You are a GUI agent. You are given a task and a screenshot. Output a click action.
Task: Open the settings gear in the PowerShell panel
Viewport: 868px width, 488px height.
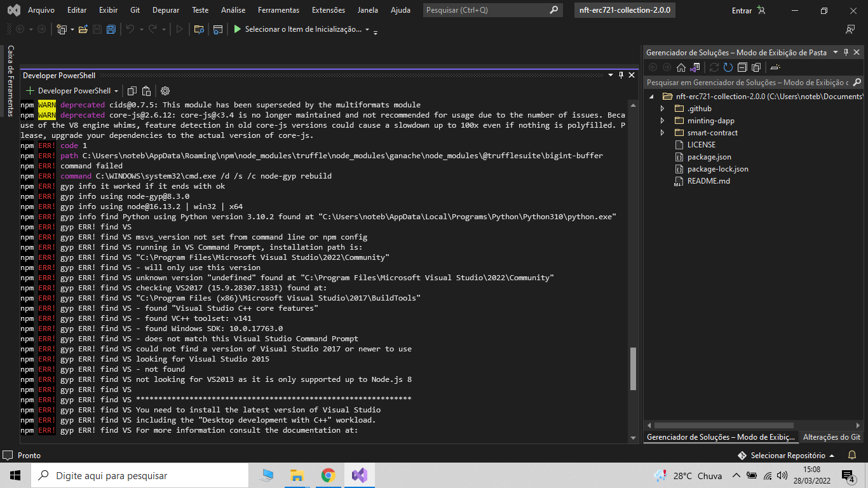[x=164, y=90]
